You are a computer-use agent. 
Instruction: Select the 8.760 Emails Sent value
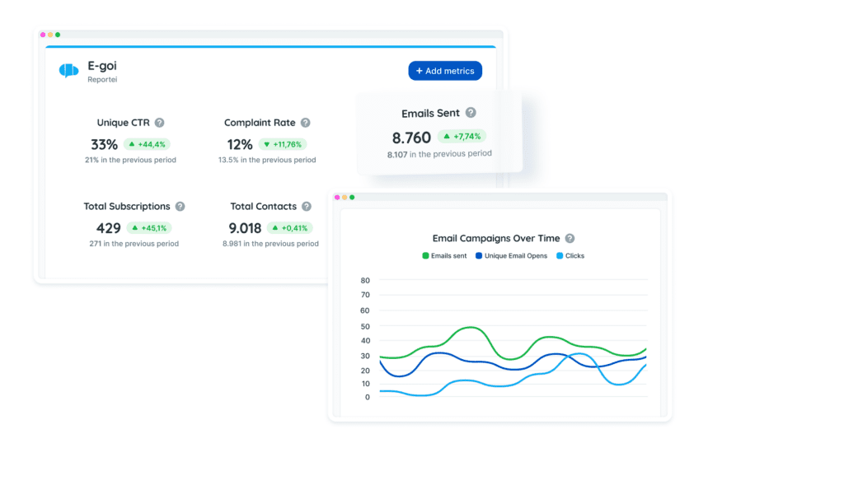coord(411,138)
